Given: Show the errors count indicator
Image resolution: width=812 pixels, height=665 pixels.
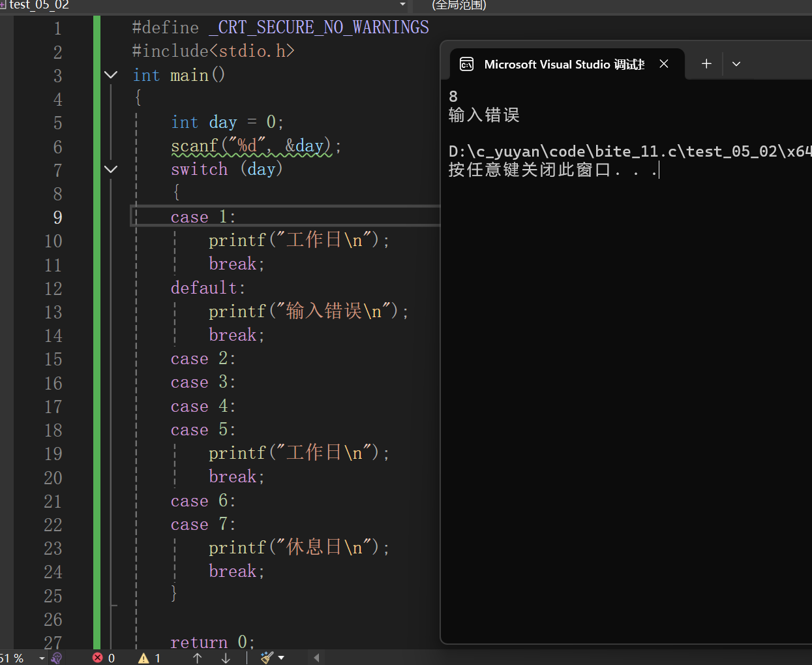Looking at the screenshot, I should (104, 658).
